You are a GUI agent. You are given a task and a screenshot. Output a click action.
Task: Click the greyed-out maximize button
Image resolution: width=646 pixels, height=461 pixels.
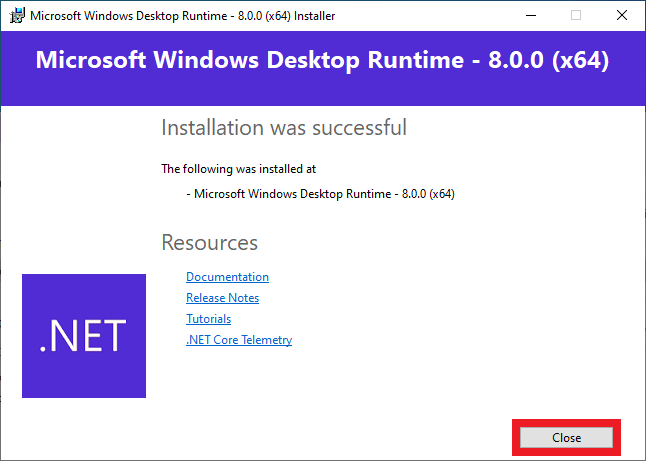(x=576, y=15)
